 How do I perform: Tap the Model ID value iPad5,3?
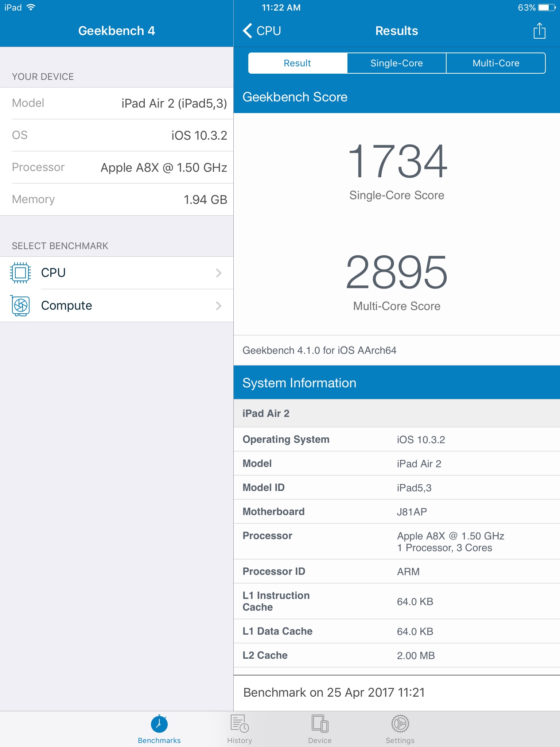click(414, 488)
